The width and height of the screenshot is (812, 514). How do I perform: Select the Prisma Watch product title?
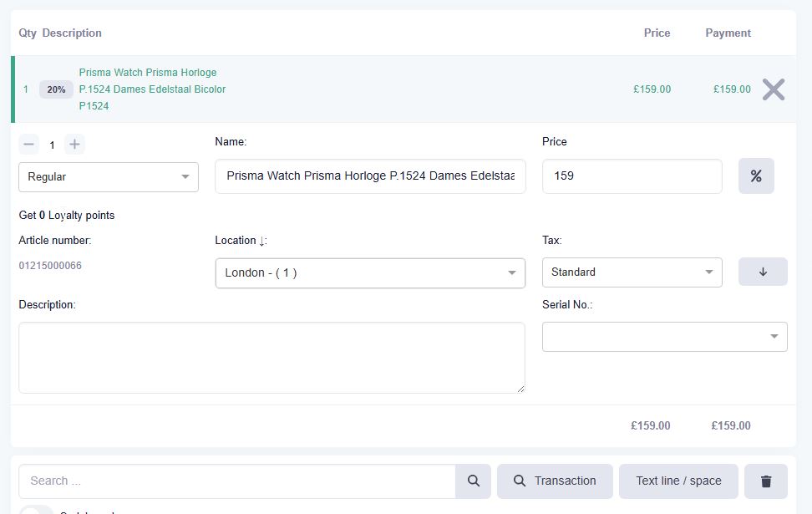(152, 89)
